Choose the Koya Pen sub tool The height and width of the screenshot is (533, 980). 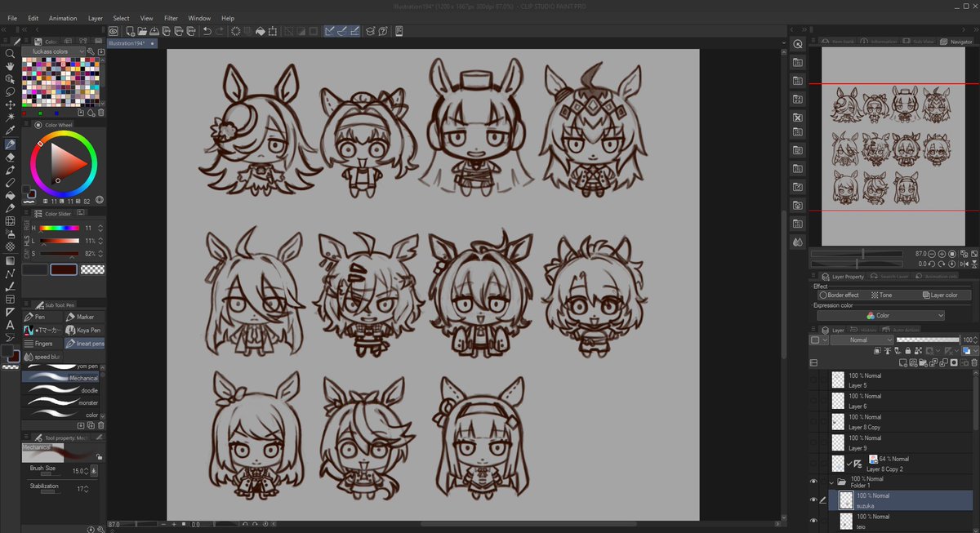84,330
